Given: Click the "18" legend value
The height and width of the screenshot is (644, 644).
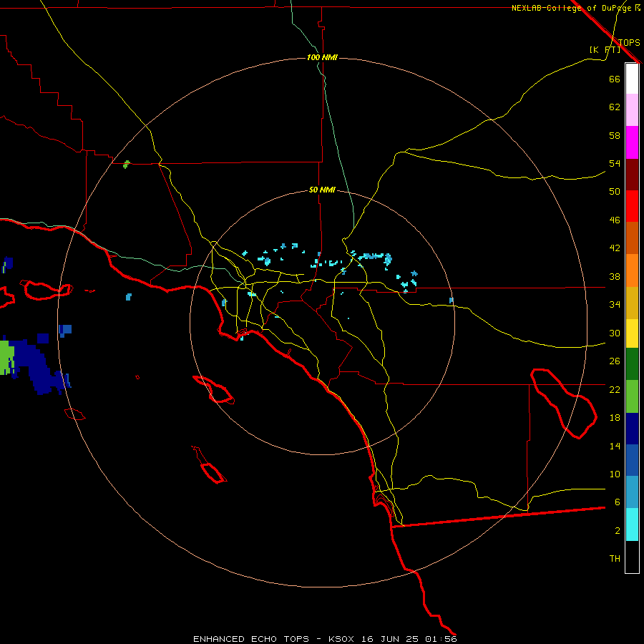Looking at the screenshot, I should (615, 418).
